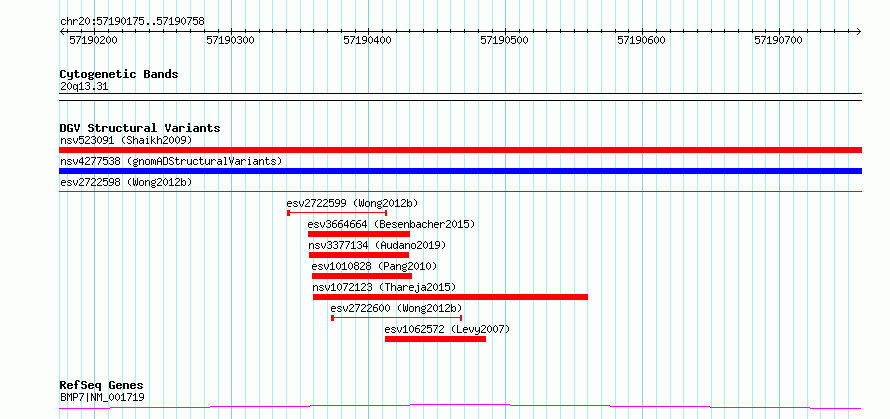Click the red bar under esv3664664
Screen dimensions: 890x419
point(359,234)
